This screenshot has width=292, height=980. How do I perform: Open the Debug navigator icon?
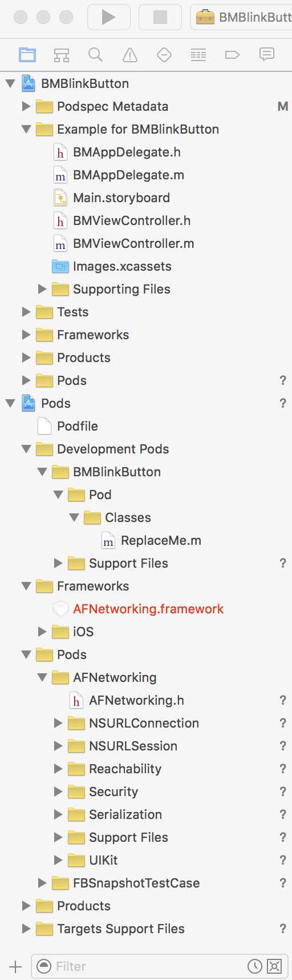tap(198, 55)
